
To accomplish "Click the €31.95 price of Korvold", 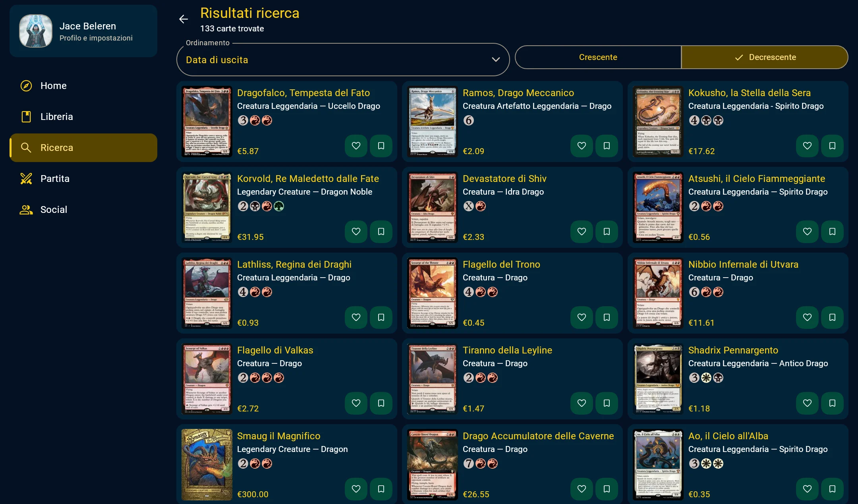I will coord(250,237).
